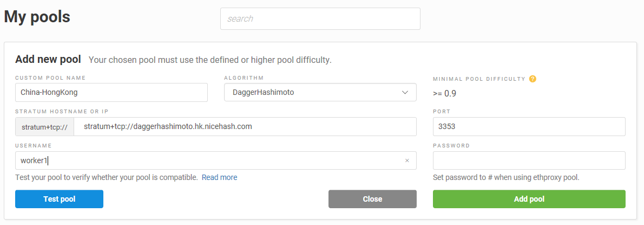The image size is (644, 225).
Task: Click the My pools page heading
Action: (x=37, y=17)
